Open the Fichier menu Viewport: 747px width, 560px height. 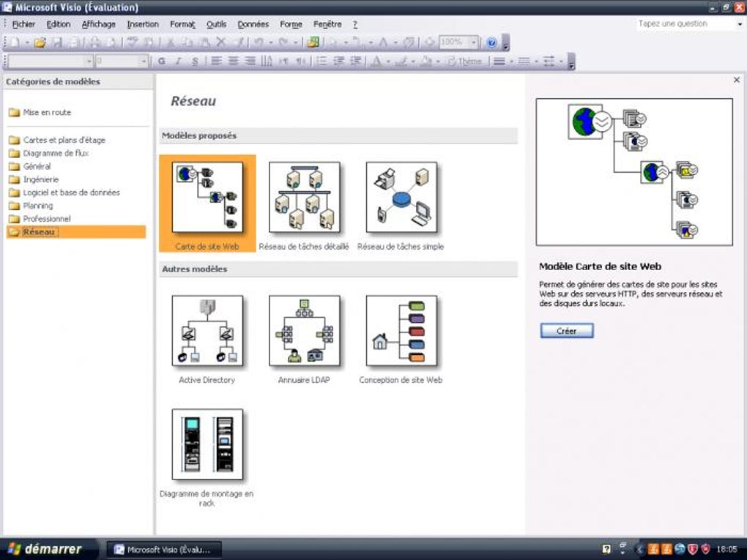click(x=23, y=24)
